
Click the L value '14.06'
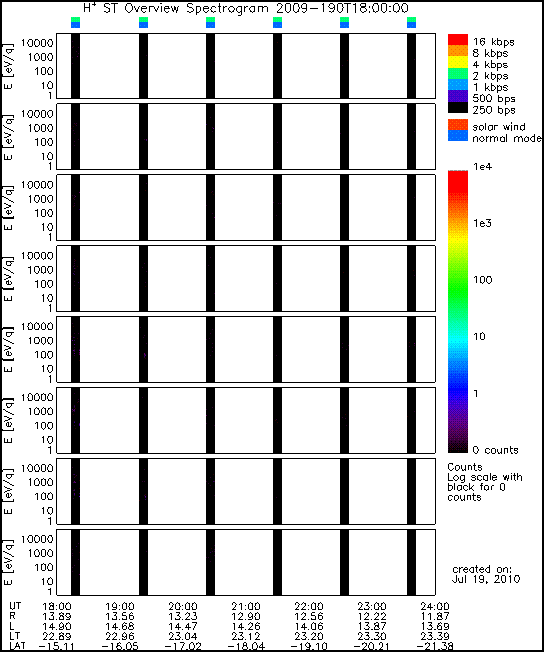tap(309, 627)
